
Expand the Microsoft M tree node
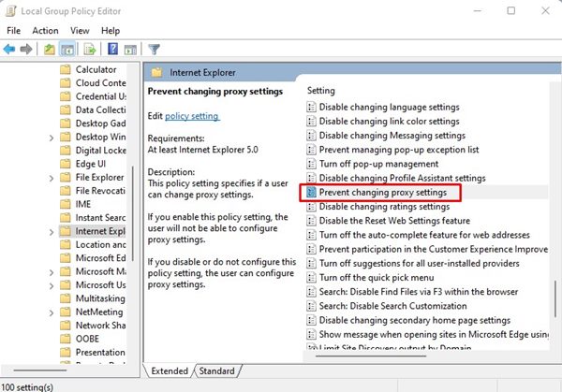coord(52,272)
